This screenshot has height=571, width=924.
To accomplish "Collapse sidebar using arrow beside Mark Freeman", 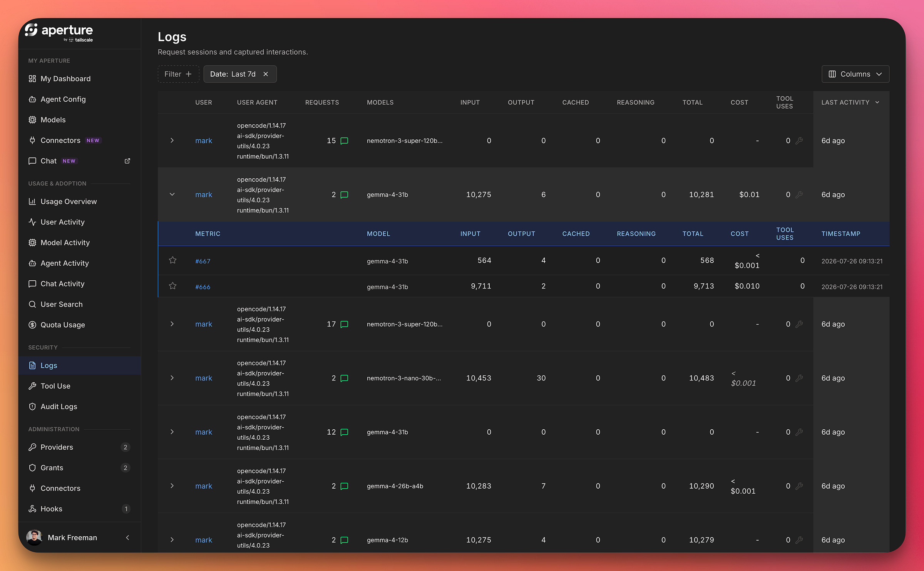I will click(127, 538).
